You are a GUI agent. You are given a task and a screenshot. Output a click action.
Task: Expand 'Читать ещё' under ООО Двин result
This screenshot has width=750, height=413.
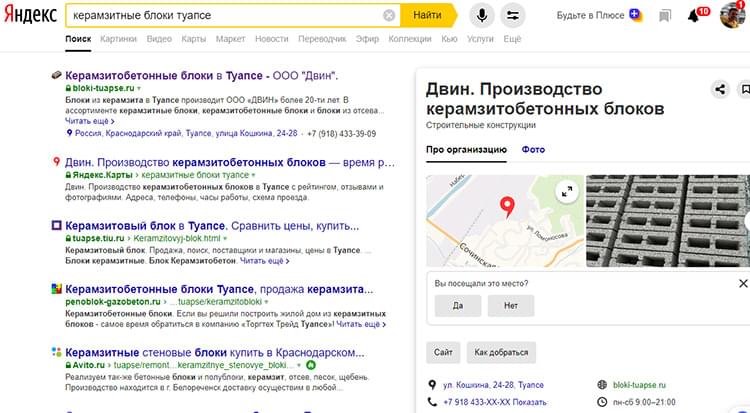pyautogui.click(x=89, y=121)
